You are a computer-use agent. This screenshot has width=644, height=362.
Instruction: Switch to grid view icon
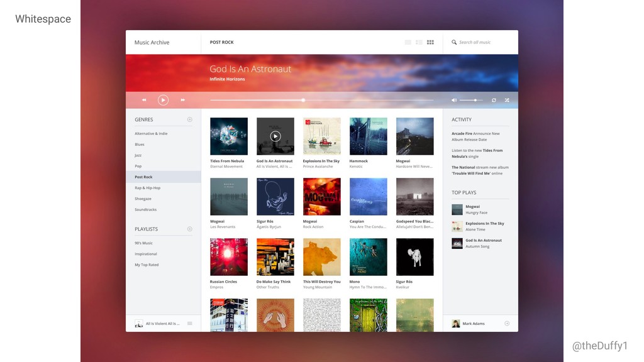tap(430, 42)
